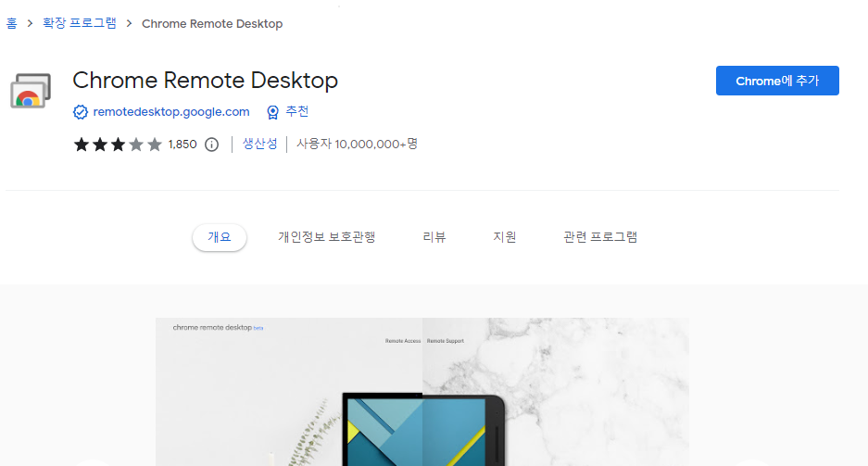The width and height of the screenshot is (868, 466).
Task: Click Chrome Remote Desktop breadcrumb text
Action: [212, 24]
